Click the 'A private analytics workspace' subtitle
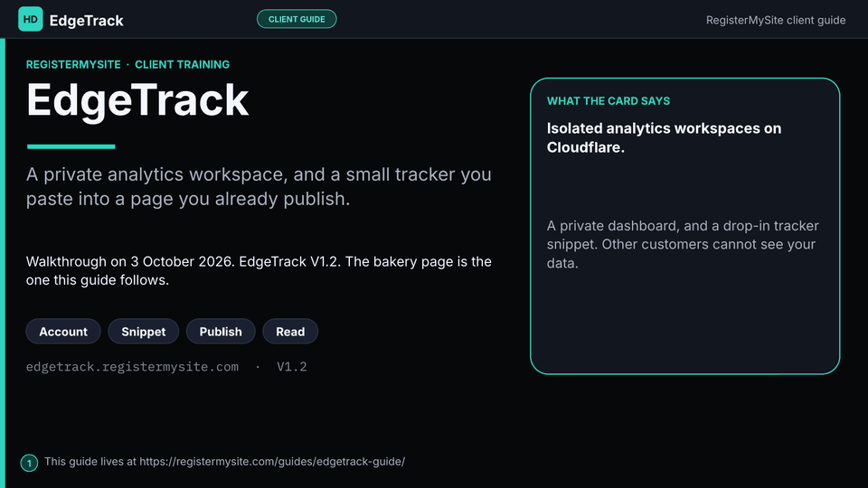Screen dimensions: 868x488 click(x=259, y=186)
